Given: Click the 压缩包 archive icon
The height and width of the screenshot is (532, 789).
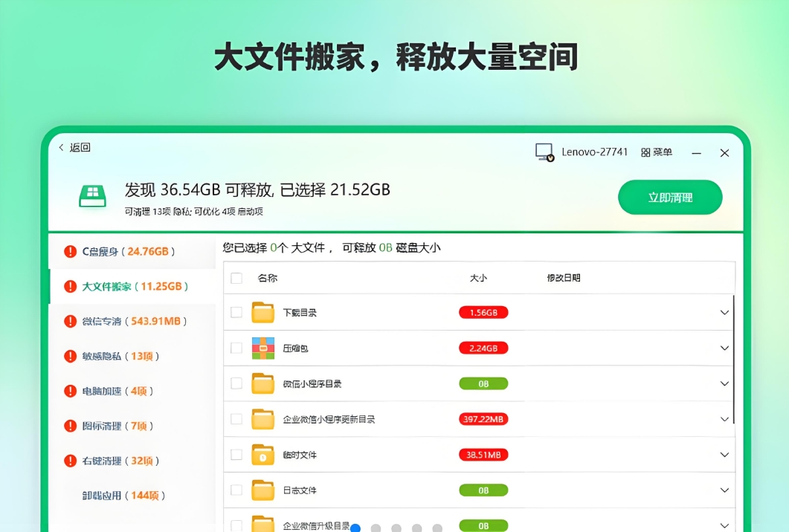Looking at the screenshot, I should 263,348.
